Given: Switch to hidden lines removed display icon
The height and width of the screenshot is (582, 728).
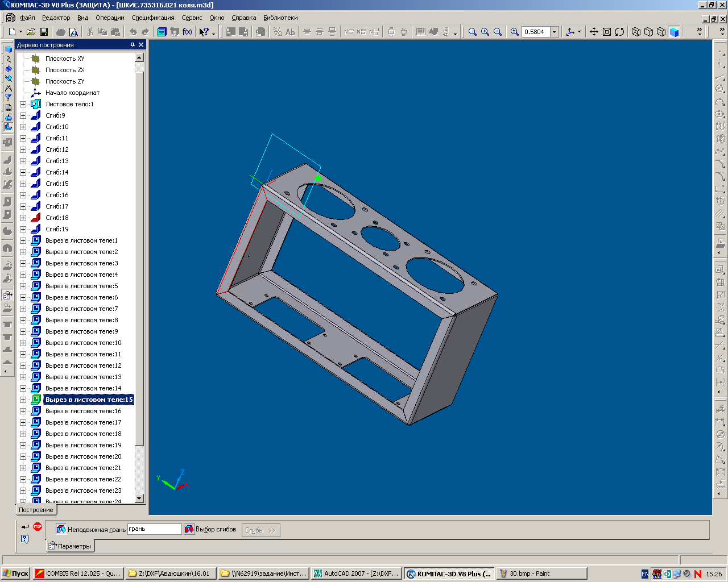Looking at the screenshot, I should coord(649,32).
